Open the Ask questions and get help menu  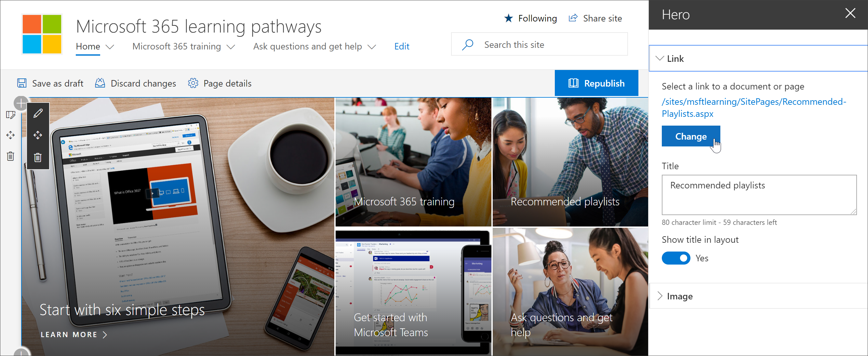[x=314, y=47]
